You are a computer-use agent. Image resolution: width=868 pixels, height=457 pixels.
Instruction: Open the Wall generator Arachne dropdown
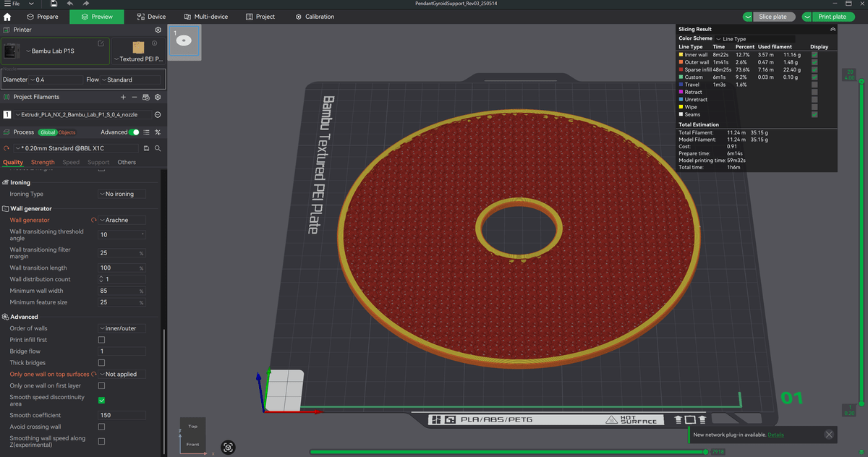[122, 220]
